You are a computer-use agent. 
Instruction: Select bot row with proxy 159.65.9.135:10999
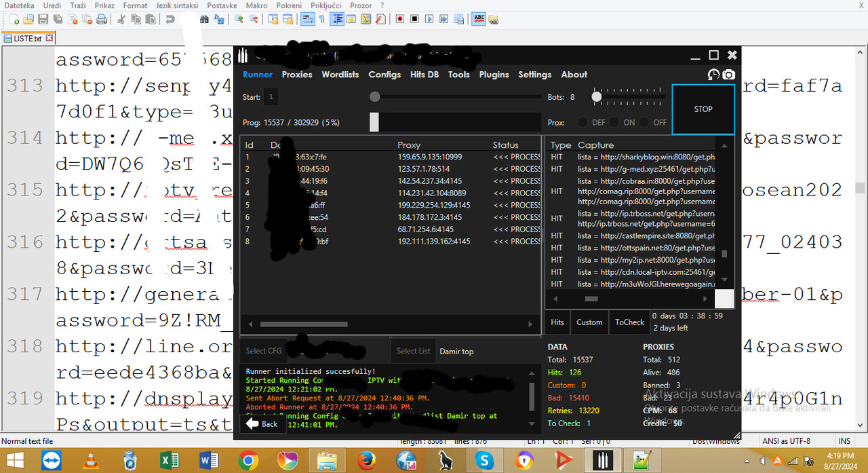pyautogui.click(x=392, y=157)
